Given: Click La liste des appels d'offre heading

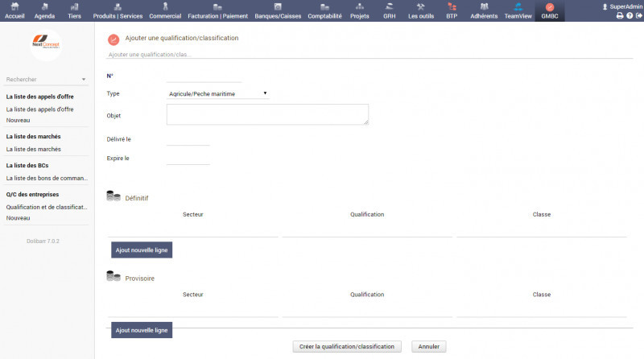Looking at the screenshot, I should point(39,97).
